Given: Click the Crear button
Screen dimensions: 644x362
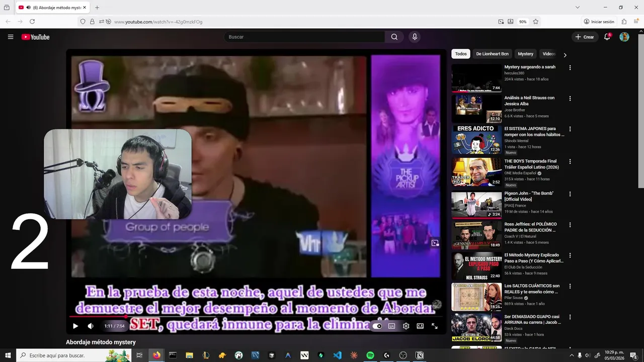Looking at the screenshot, I should pos(585,37).
